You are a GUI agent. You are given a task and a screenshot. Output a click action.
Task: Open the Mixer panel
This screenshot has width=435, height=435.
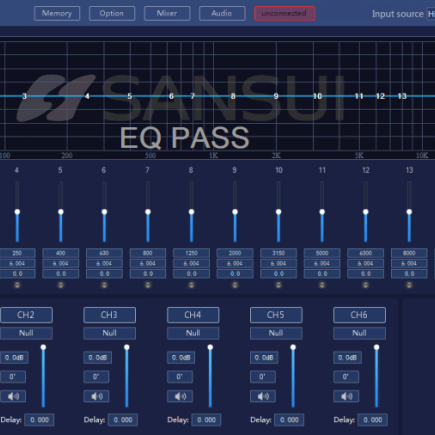point(167,14)
